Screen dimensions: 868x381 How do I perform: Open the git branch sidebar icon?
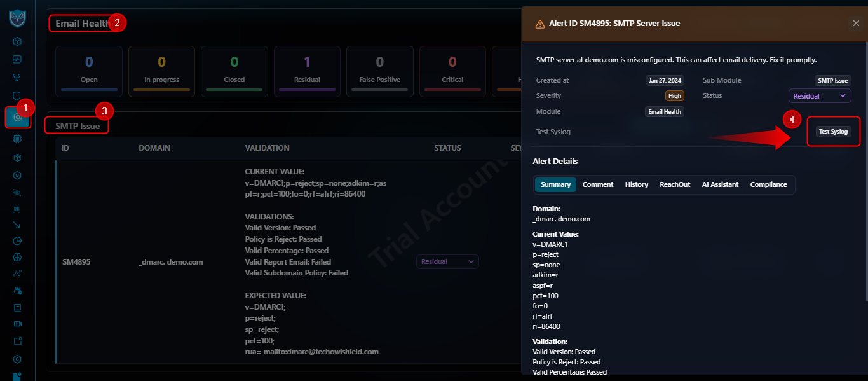(18, 78)
